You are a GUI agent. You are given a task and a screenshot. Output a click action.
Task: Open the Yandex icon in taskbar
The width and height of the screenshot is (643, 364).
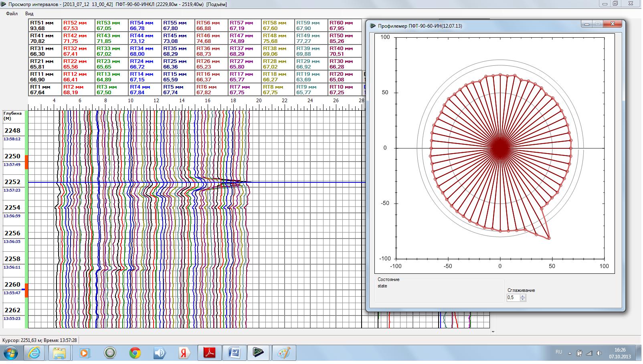click(x=184, y=353)
